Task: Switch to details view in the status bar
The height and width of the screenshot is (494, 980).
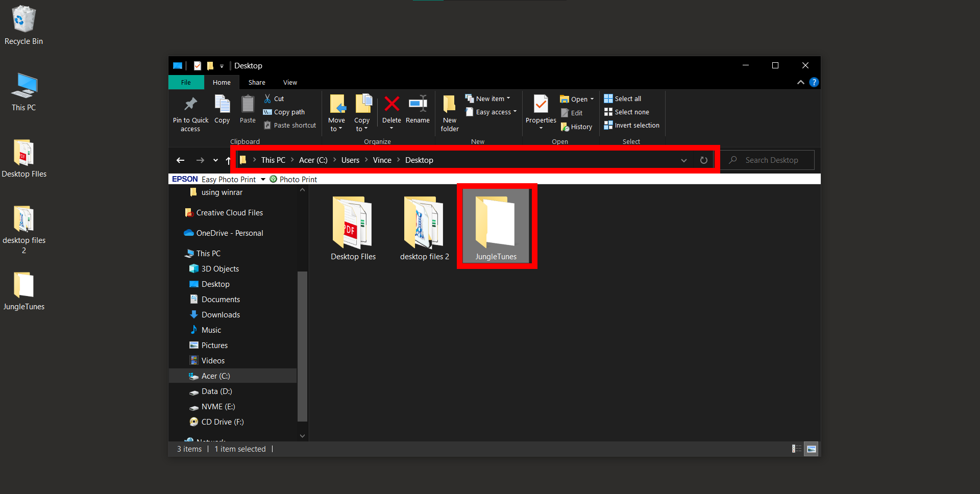Action: (x=797, y=449)
